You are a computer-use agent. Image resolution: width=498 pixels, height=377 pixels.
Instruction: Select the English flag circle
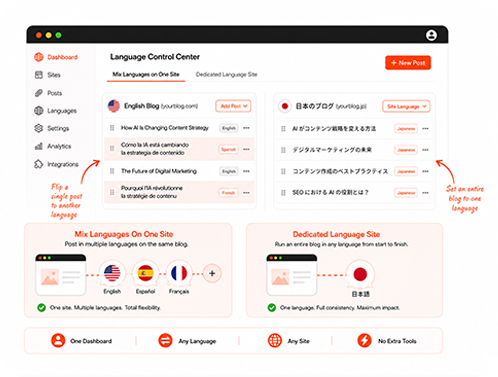[112, 273]
